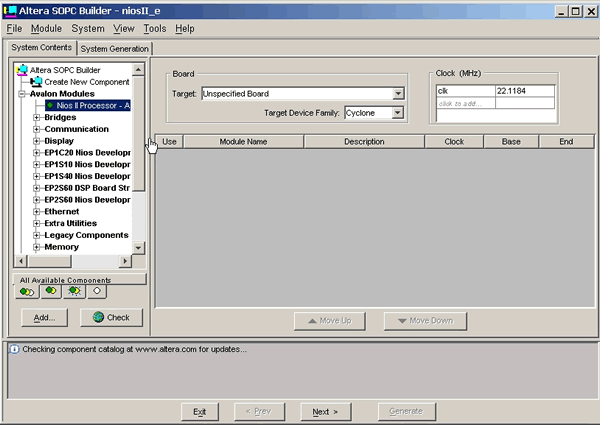Click the Check button
600x425 pixels.
coord(112,317)
